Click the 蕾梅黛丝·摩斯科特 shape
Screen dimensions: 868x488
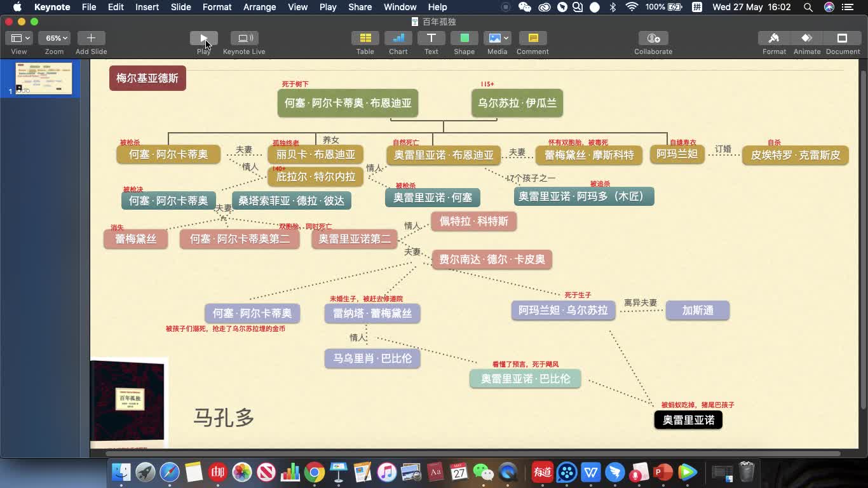[589, 155]
